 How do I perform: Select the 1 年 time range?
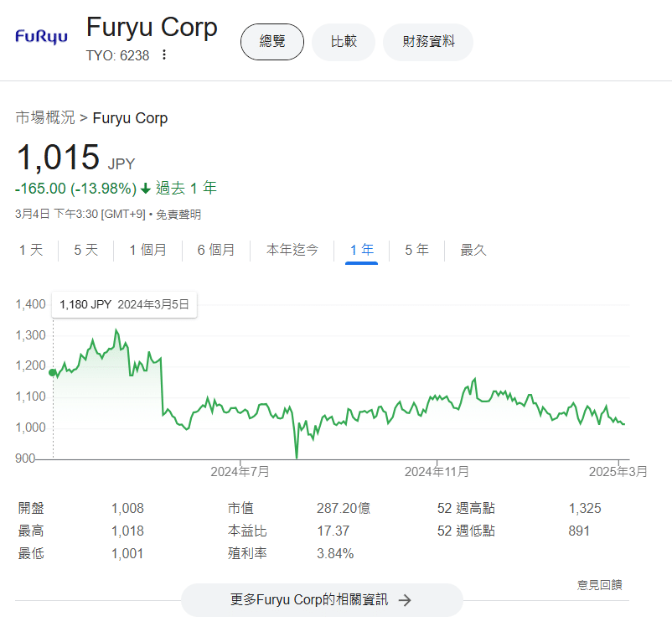[x=362, y=250]
